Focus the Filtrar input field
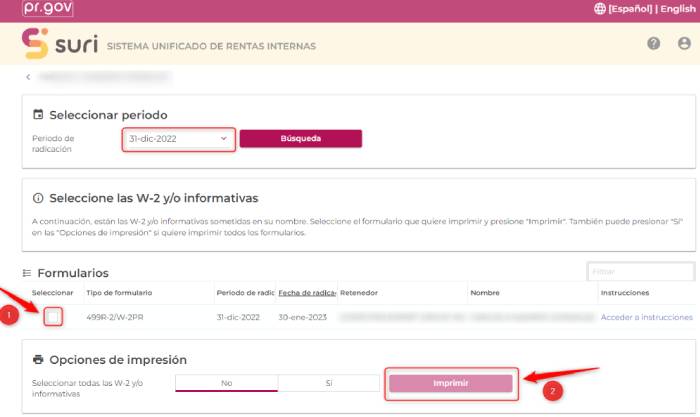The height and width of the screenshot is (417, 700). point(640,271)
